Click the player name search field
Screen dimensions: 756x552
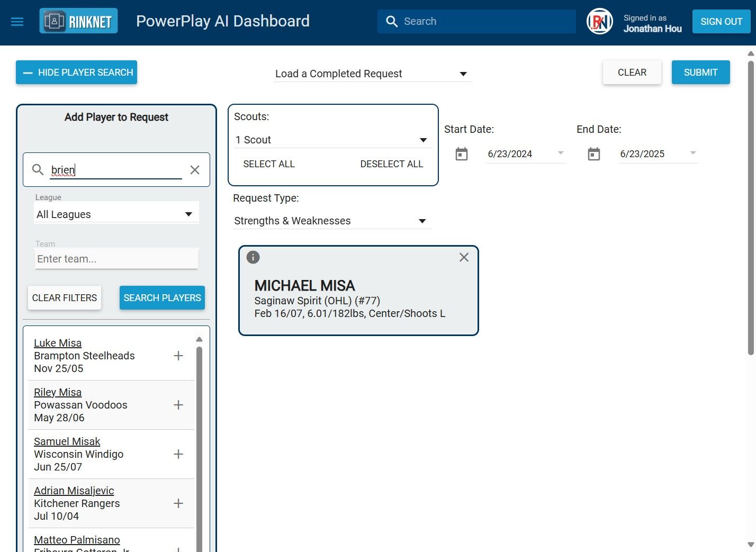116,170
